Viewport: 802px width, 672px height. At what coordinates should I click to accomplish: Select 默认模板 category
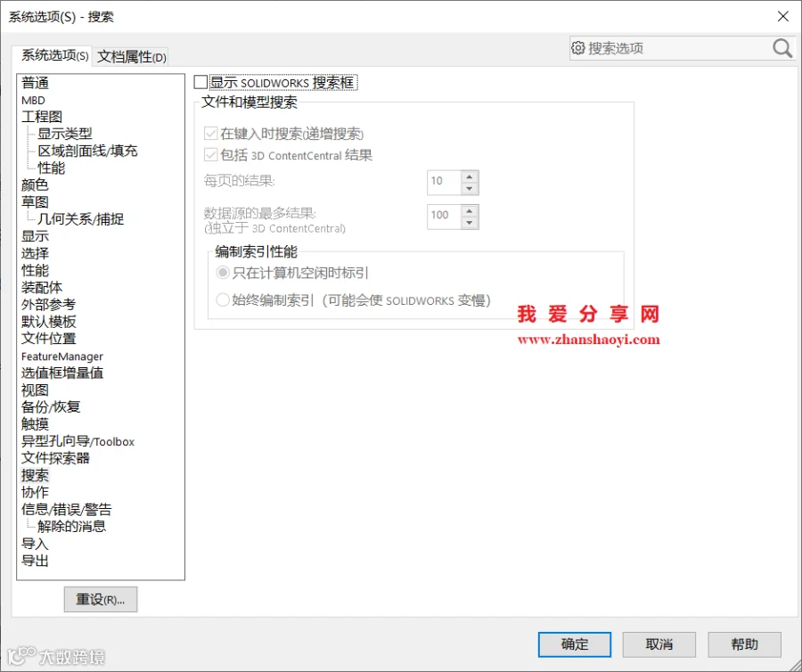click(48, 322)
